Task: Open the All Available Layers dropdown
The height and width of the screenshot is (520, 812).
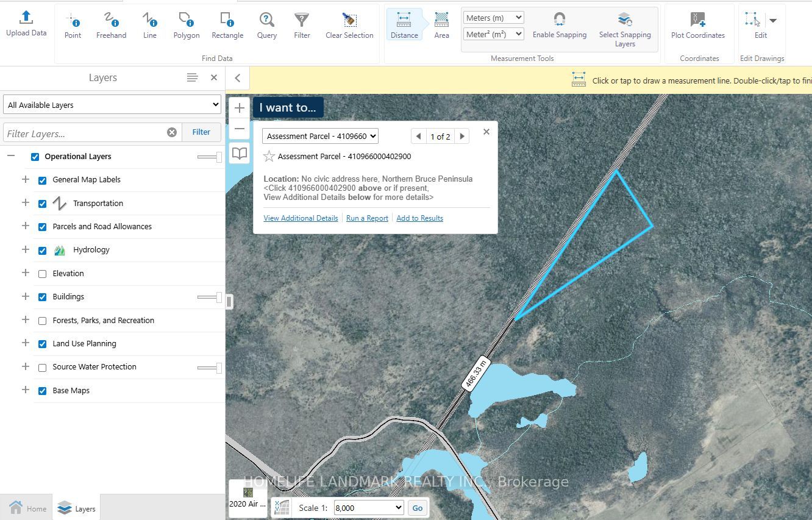Action: point(112,105)
